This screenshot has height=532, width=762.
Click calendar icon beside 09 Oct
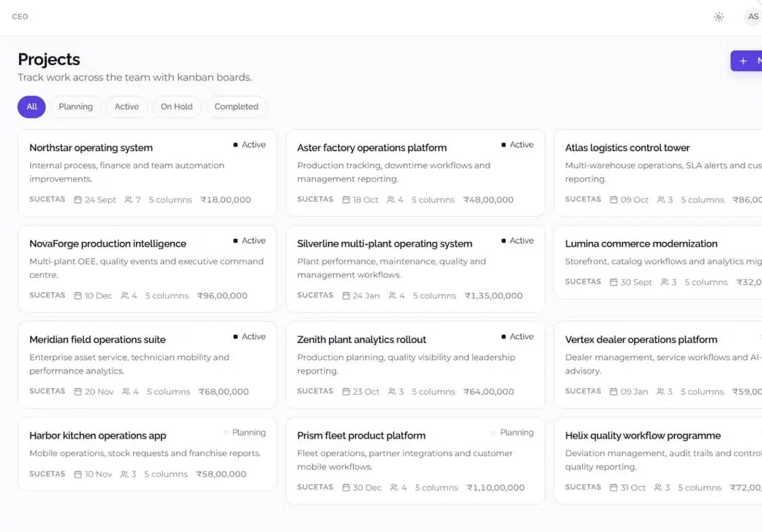tap(614, 200)
